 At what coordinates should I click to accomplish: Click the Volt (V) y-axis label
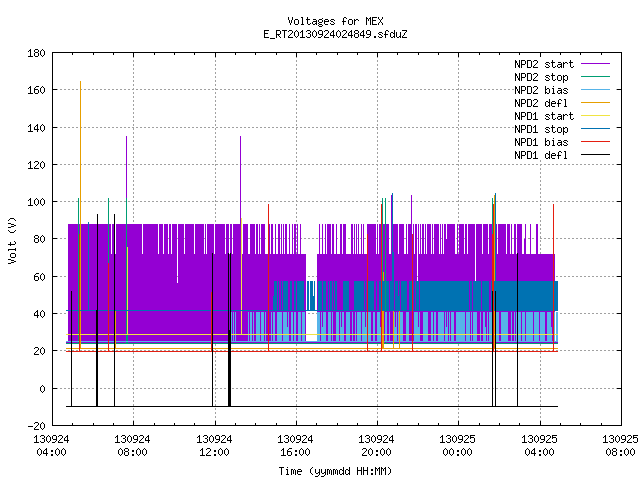12,240
